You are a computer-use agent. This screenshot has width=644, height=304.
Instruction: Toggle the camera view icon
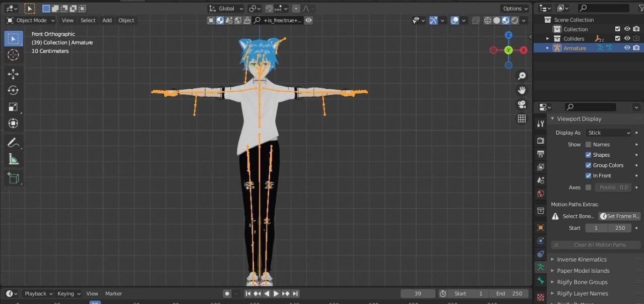point(522,104)
